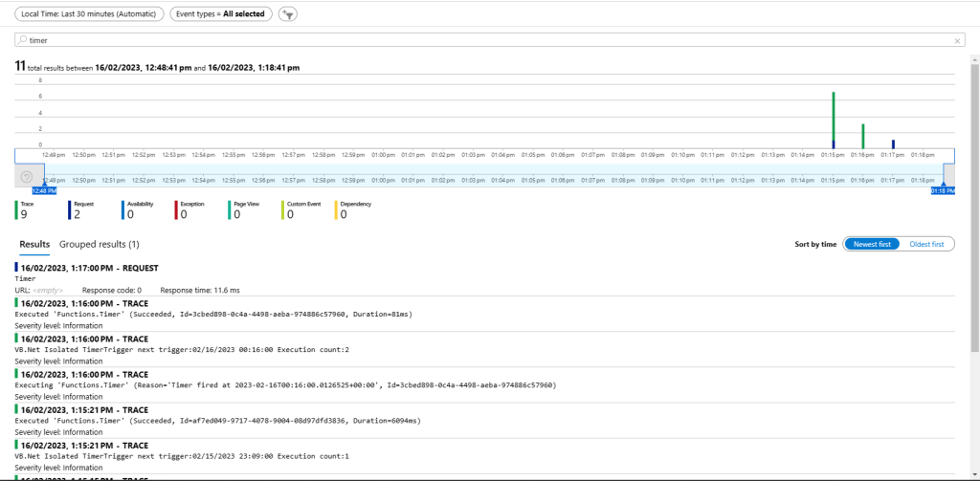The height and width of the screenshot is (481, 980).
Task: Click the green bar at 01:16 pm in chart
Action: tap(862, 134)
